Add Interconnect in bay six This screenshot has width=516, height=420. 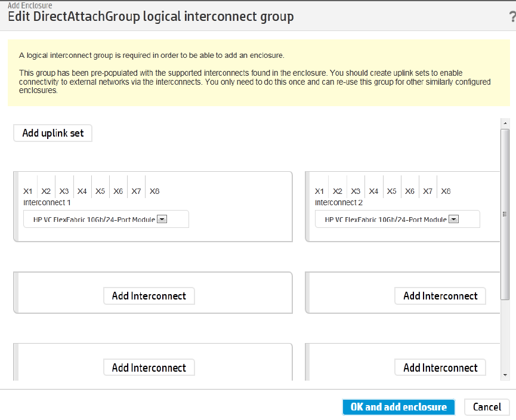tap(440, 367)
